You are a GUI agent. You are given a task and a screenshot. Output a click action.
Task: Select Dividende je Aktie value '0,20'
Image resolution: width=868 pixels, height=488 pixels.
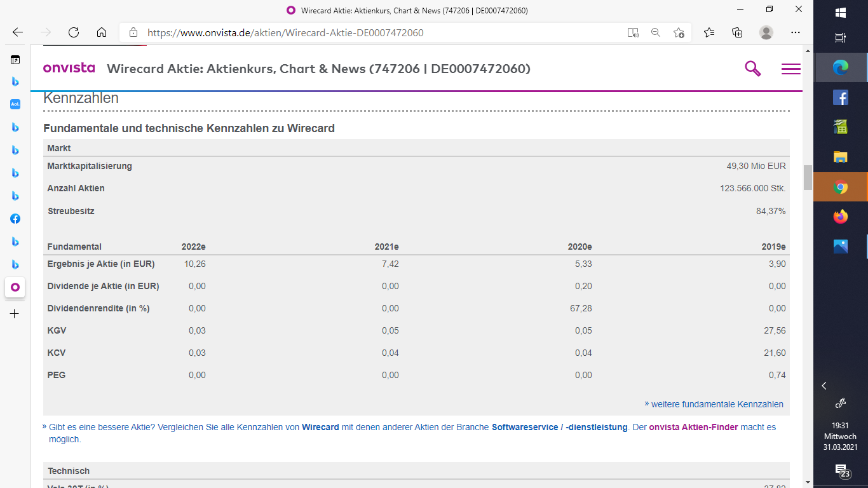583,286
